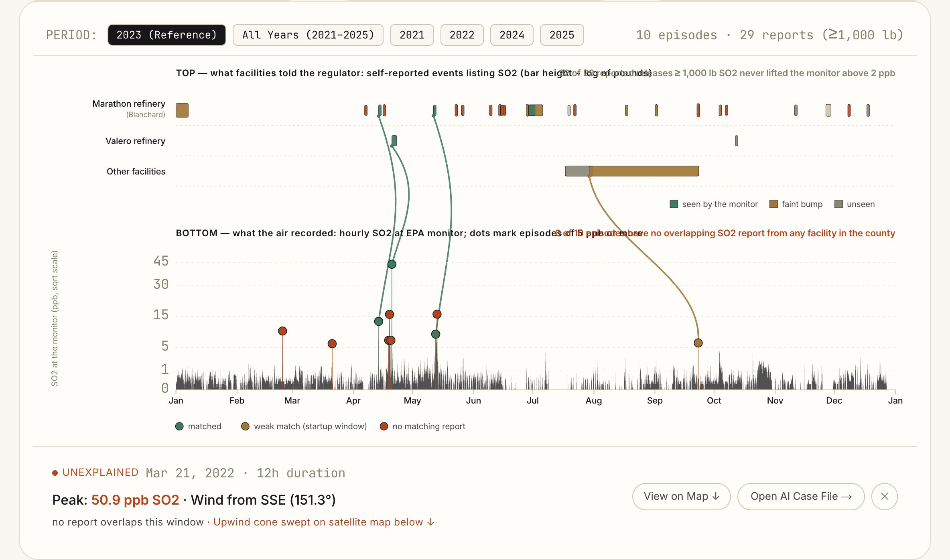Click the red 'no matching report' legend dot
950x560 pixels.
(x=384, y=426)
